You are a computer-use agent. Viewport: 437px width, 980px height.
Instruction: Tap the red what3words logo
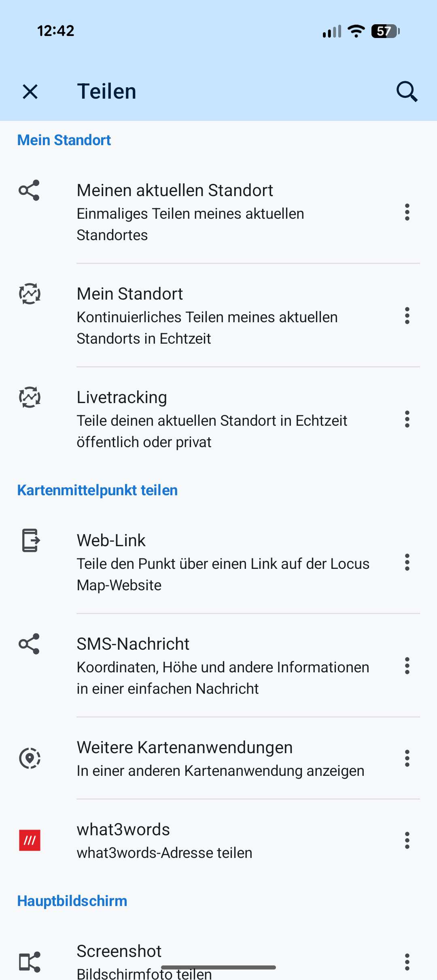point(30,840)
